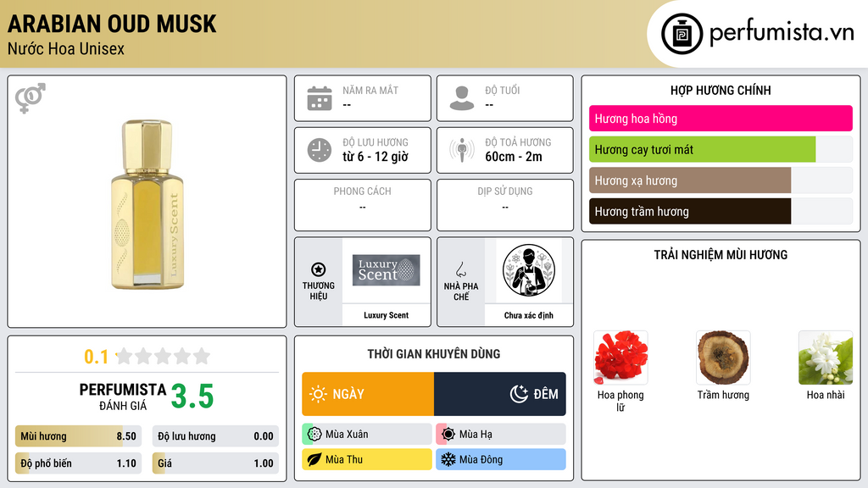The width and height of the screenshot is (868, 488).
Task: Click the sun icon beside Mùa Hạ
Action: point(448,435)
